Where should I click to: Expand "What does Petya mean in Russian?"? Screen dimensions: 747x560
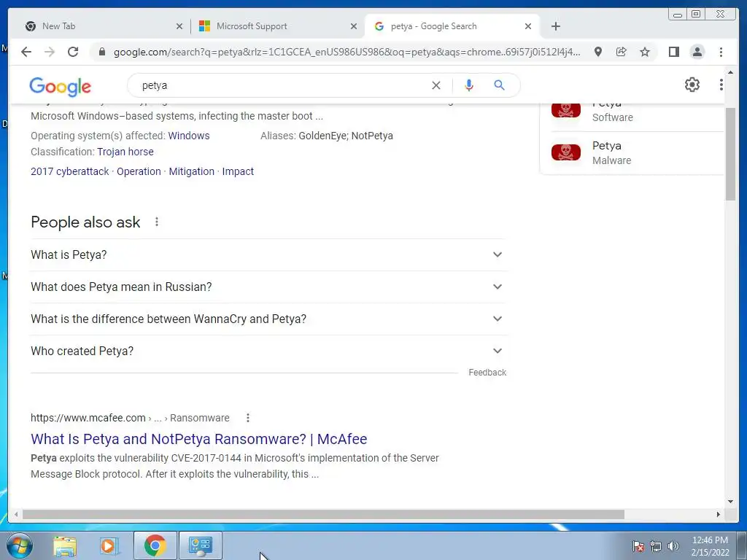[268, 287]
